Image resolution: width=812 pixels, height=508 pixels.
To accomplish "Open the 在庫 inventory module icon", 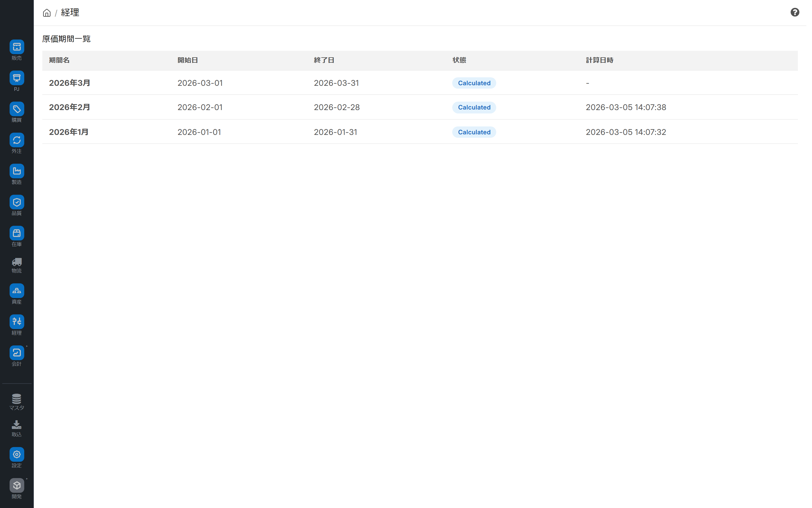I will pos(17,233).
